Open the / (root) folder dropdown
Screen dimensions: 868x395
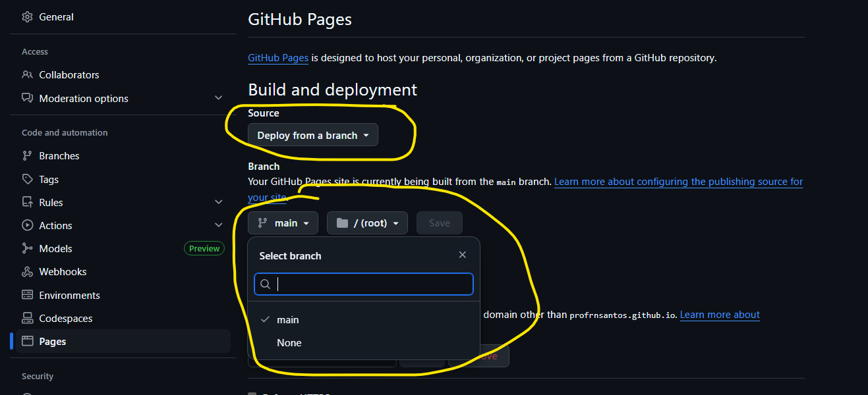[x=367, y=223]
